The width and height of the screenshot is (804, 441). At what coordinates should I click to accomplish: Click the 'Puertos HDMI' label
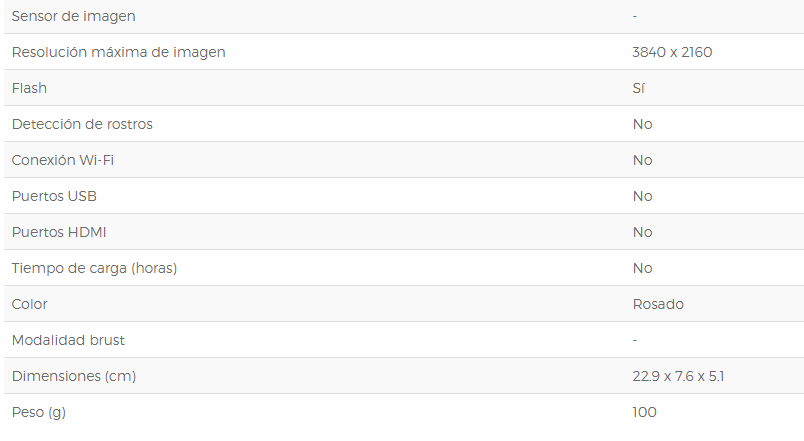[59, 232]
